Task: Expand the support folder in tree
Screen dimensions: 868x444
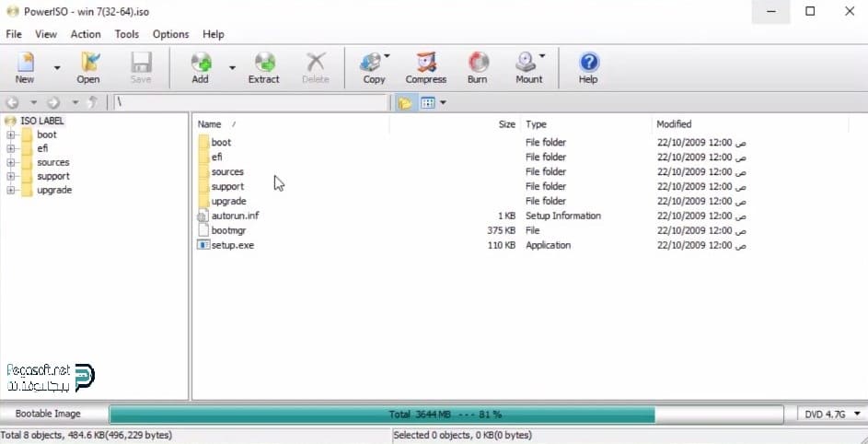Action: point(10,176)
